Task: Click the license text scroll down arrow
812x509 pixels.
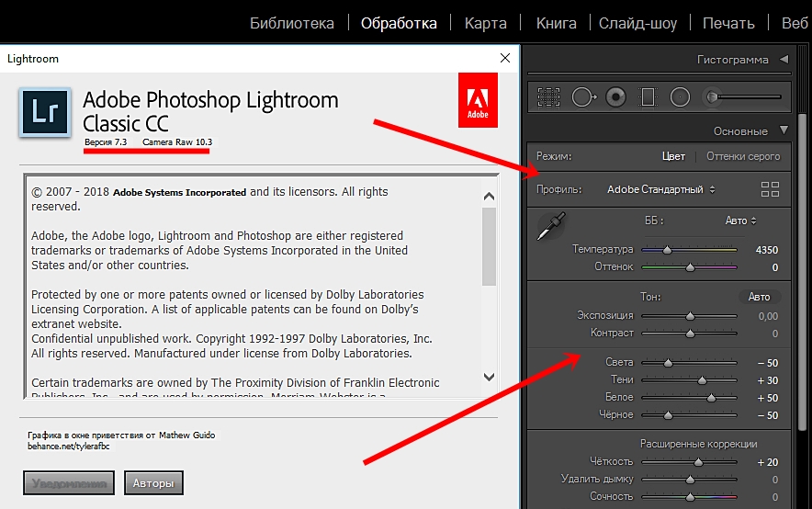Action: tap(489, 377)
